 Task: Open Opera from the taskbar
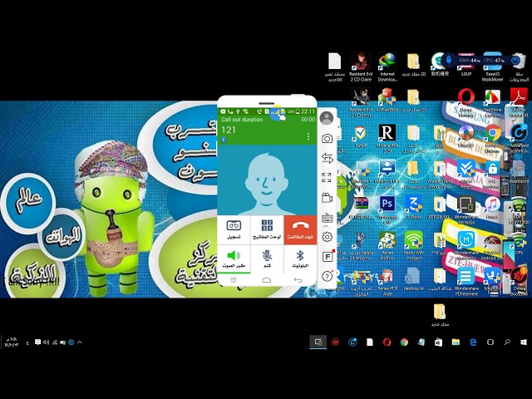pos(387,342)
